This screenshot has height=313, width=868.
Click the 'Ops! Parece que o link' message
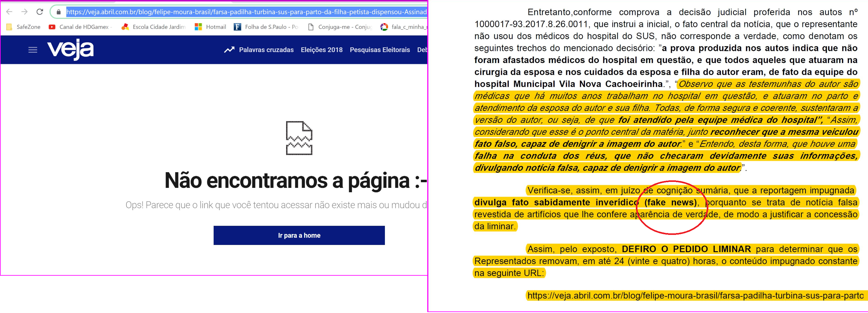[276, 205]
